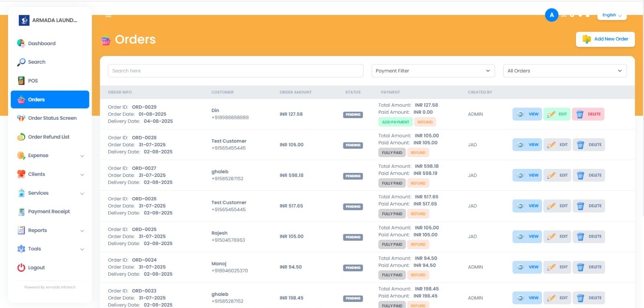Image resolution: width=644 pixels, height=308 pixels.
Task: Delete order ORD-0029 using trash button
Action: pos(588,114)
